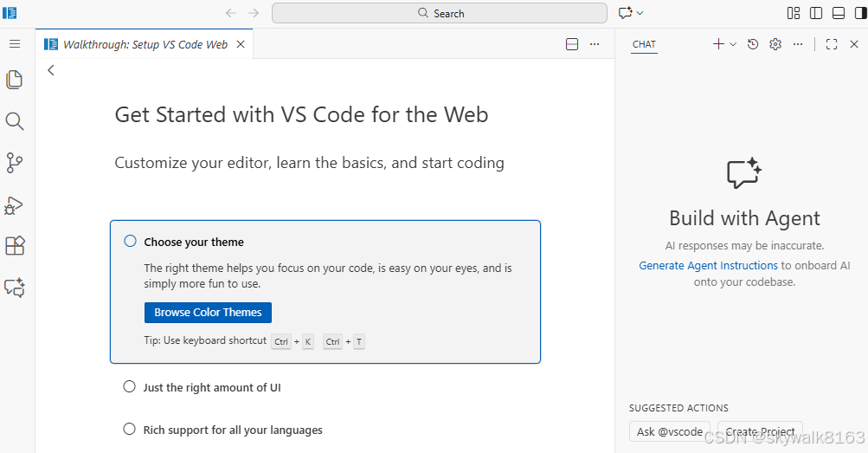Go back from the walkthrough page
Screen dimensions: 868x453
pos(51,70)
